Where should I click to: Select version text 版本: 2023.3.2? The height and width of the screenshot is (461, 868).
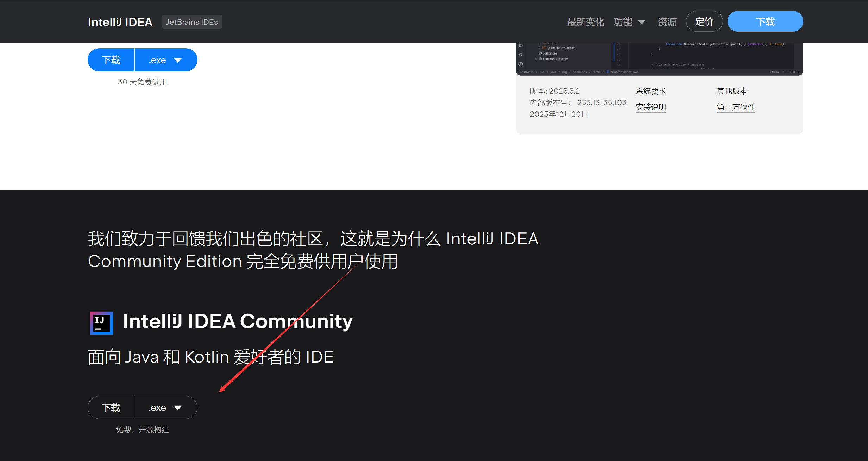click(x=555, y=91)
